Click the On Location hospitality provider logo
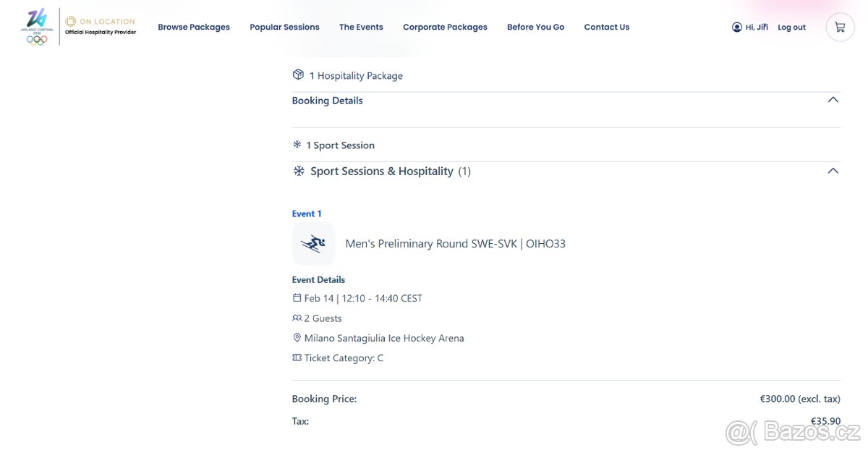 (x=101, y=27)
